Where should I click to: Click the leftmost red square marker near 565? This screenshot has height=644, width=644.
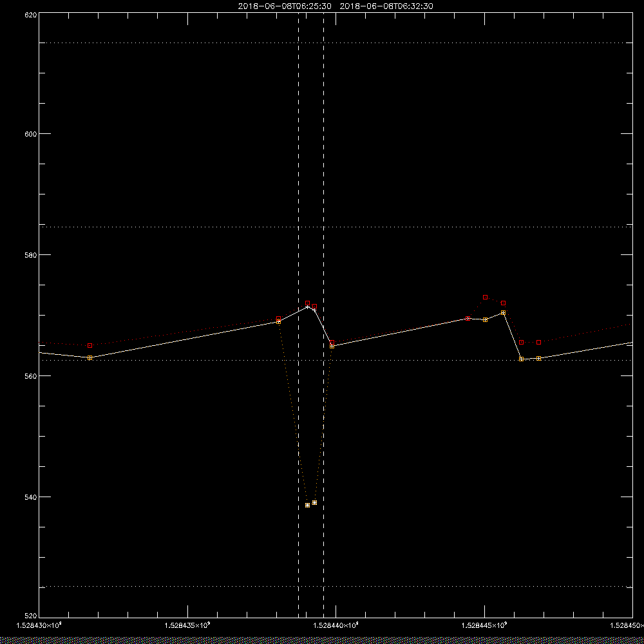point(90,346)
